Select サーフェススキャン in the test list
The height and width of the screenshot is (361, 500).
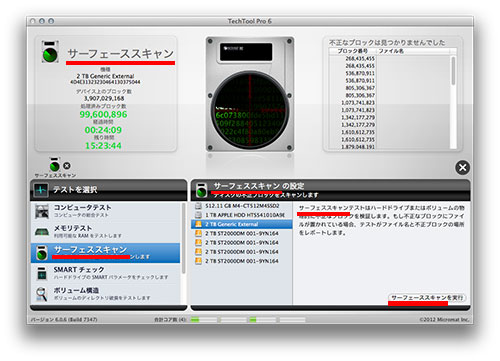tap(106, 253)
